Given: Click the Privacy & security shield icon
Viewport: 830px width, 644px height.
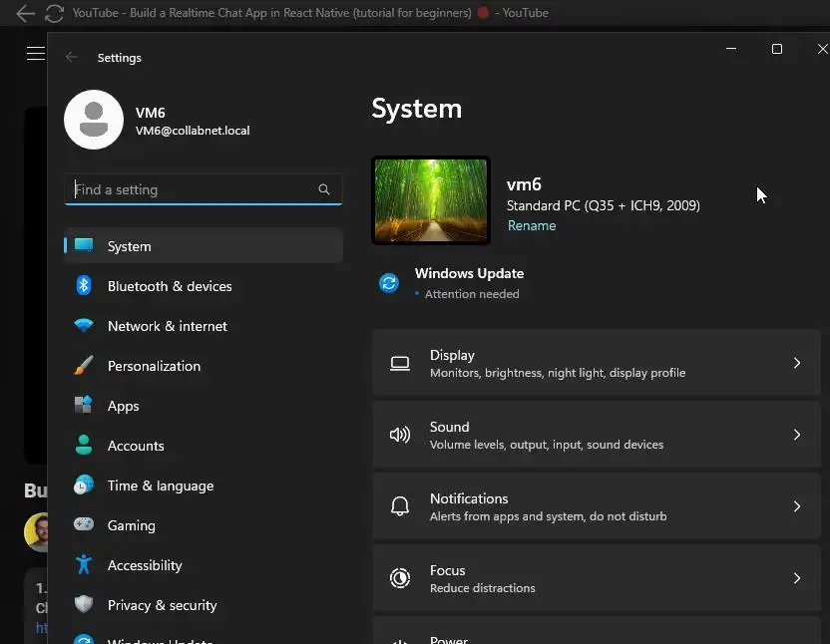Looking at the screenshot, I should coord(84,604).
